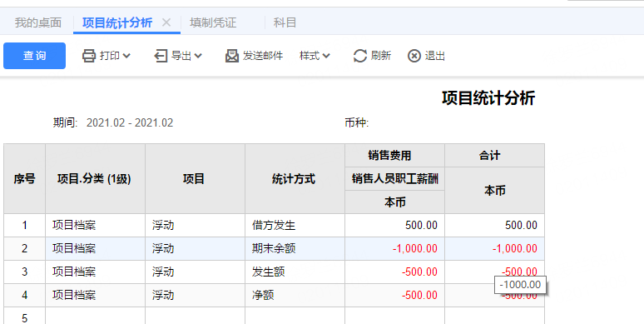Click the export arrow icon
Screen dimensions: 644x324
click(x=161, y=56)
